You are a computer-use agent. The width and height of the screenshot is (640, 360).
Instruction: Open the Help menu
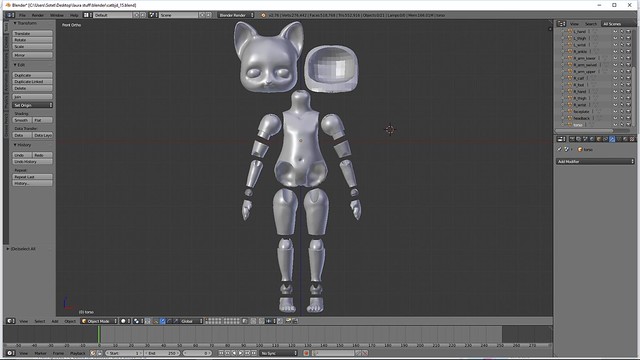click(x=74, y=15)
